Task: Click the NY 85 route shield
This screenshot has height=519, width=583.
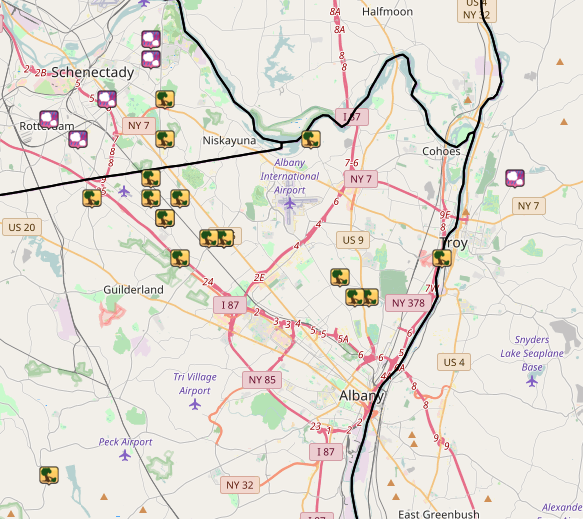Action: (262, 380)
